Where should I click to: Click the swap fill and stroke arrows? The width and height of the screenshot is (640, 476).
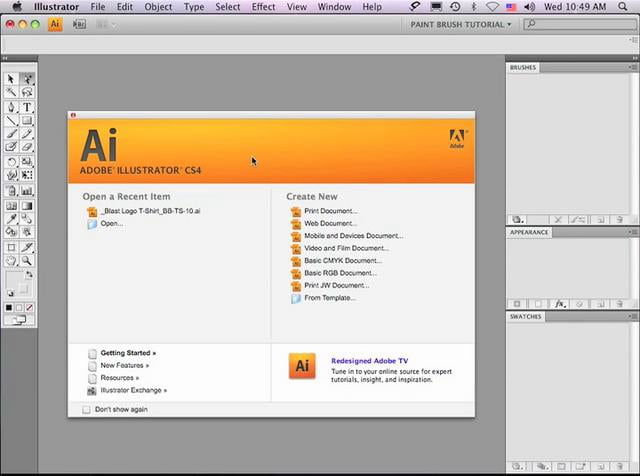click(29, 274)
